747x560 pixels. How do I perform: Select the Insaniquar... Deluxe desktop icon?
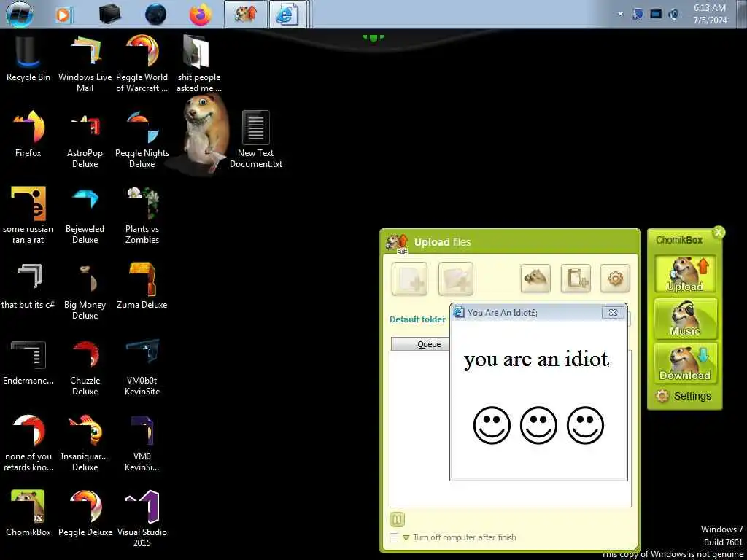click(85, 443)
